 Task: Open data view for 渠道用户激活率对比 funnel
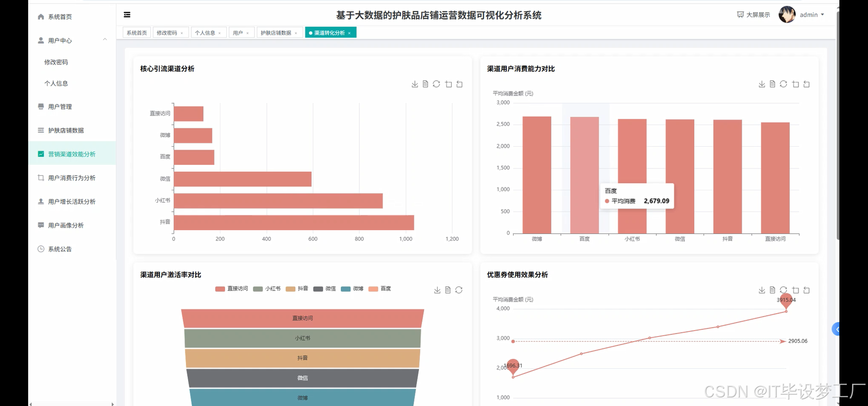click(x=448, y=290)
